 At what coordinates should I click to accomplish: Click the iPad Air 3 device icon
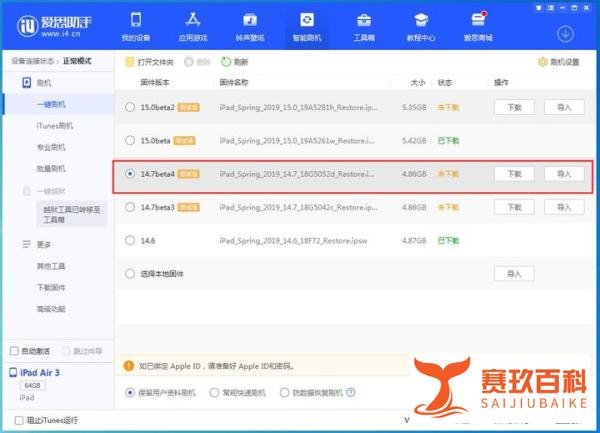pos(13,372)
